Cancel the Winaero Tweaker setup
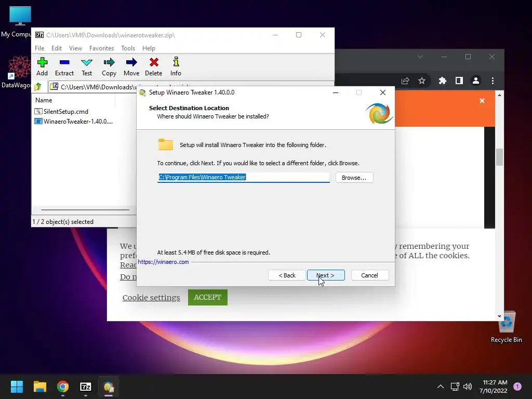 click(370, 275)
